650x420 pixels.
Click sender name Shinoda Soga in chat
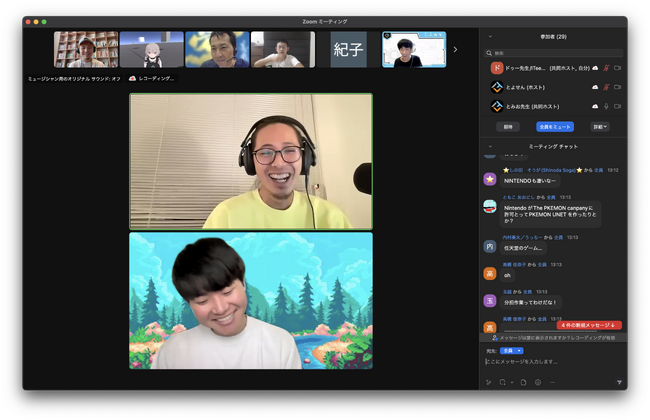coord(542,170)
